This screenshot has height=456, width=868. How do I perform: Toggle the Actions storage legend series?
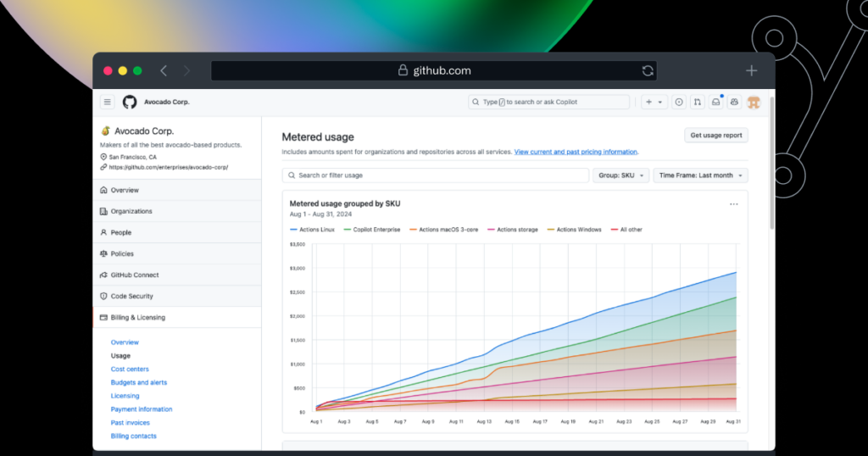coord(513,230)
